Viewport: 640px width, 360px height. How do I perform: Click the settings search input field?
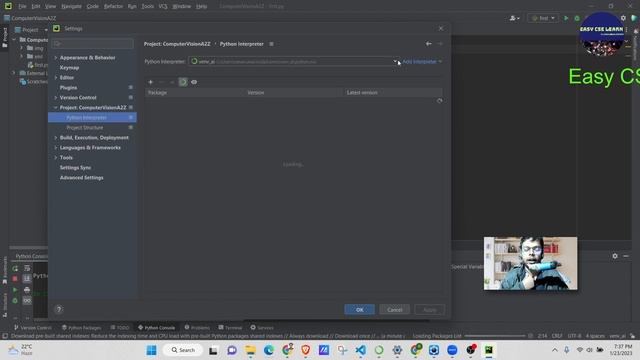[x=93, y=44]
